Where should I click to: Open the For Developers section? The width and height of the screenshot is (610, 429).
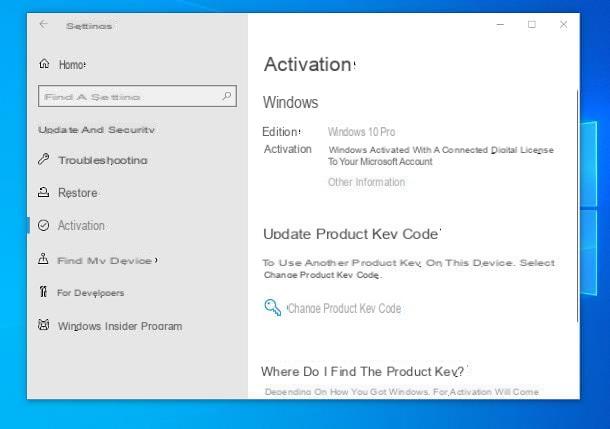pyautogui.click(x=91, y=293)
